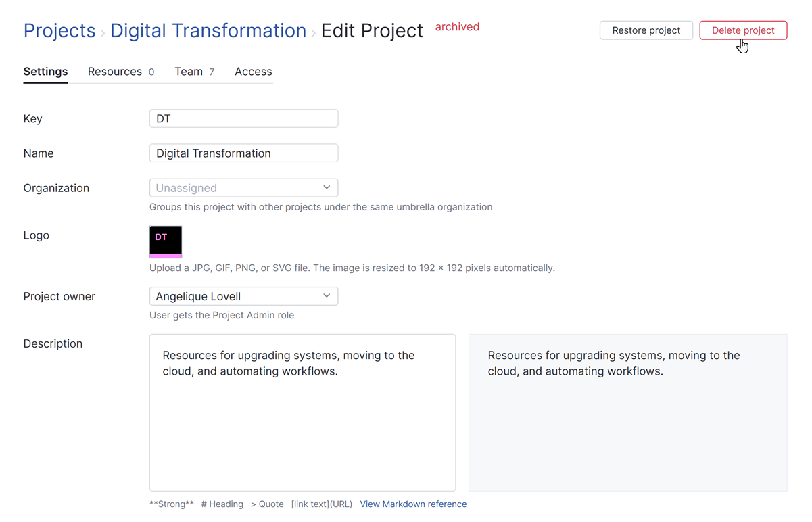Click the Projects breadcrumb link
812x522 pixels.
click(59, 30)
